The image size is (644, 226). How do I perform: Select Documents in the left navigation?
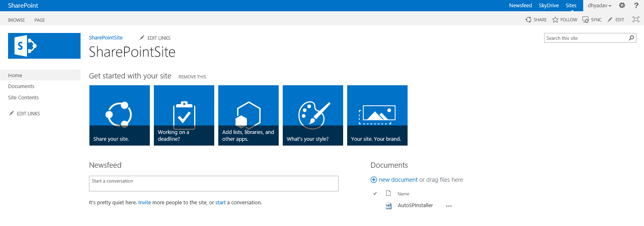(21, 86)
